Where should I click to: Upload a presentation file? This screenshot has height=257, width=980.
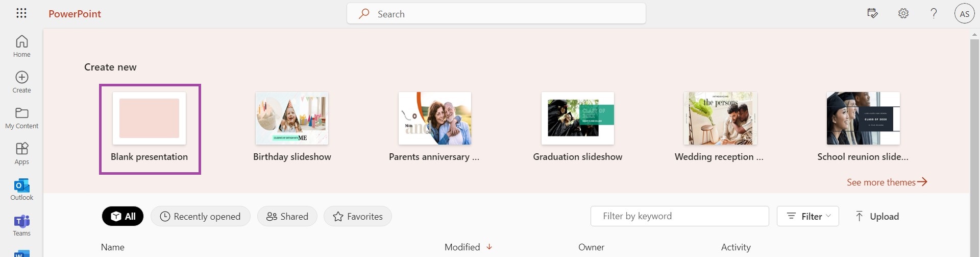877,216
